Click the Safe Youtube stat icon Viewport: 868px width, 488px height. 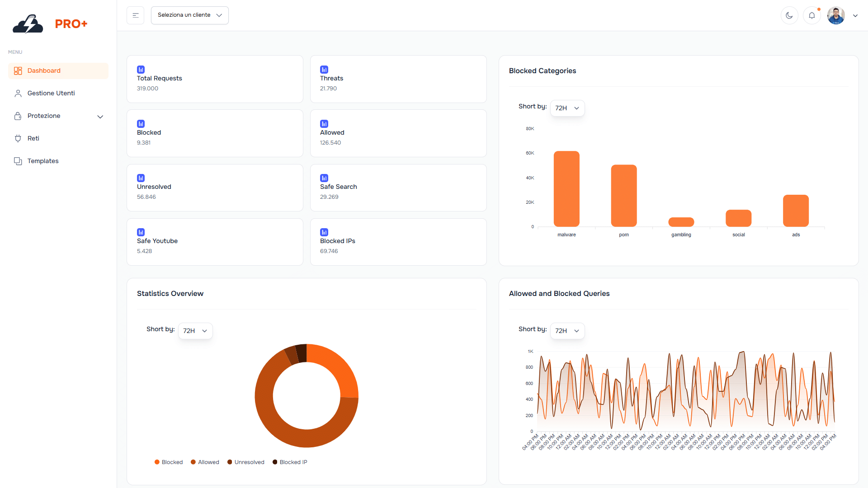[x=141, y=232]
